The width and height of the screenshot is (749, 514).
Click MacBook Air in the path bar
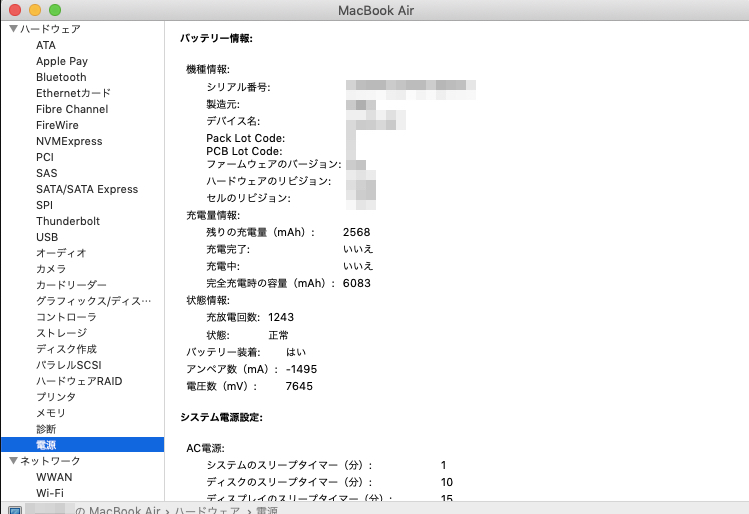(125, 510)
